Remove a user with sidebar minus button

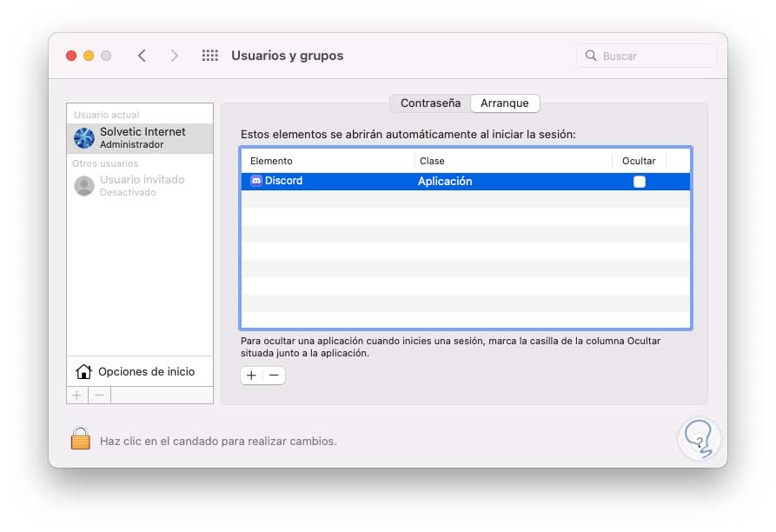tap(99, 395)
